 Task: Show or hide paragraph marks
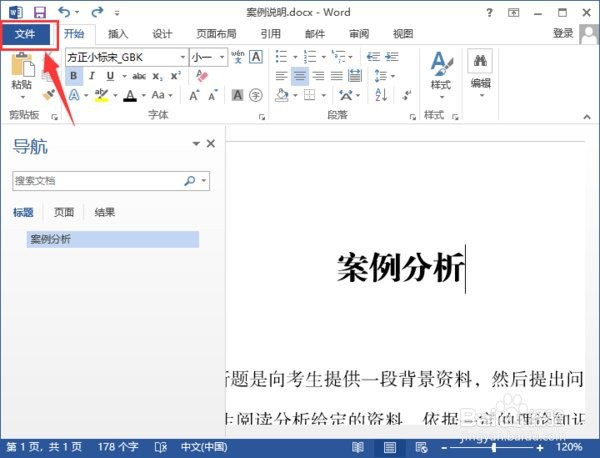coord(407,95)
